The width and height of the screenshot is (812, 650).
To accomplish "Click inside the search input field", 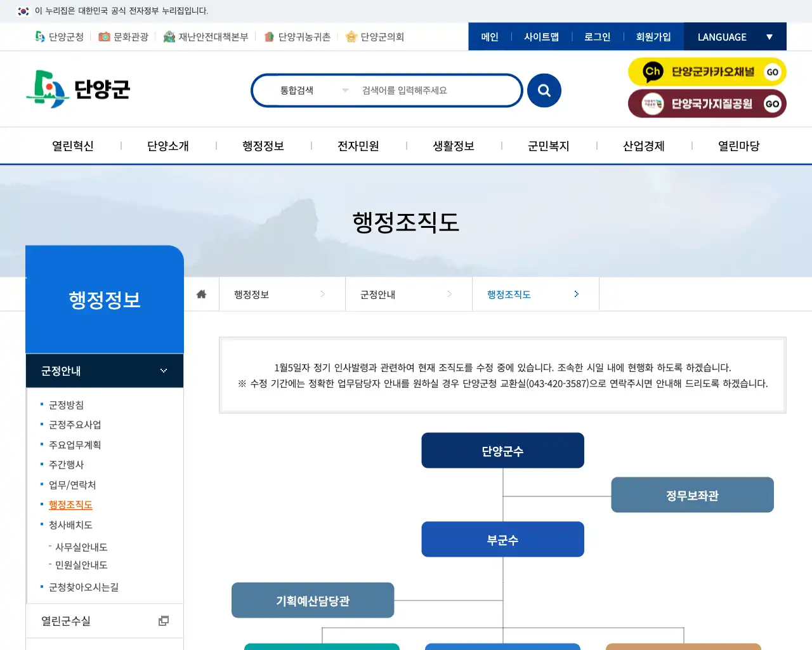I will point(438,90).
